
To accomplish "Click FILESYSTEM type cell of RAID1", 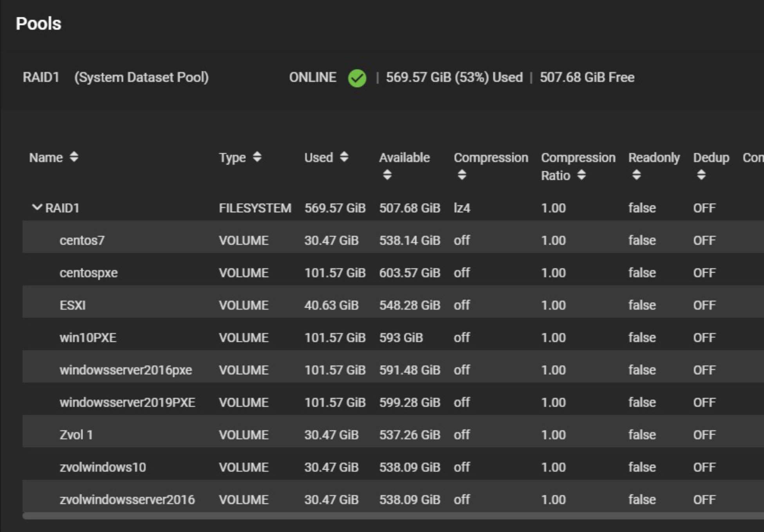I will point(255,208).
